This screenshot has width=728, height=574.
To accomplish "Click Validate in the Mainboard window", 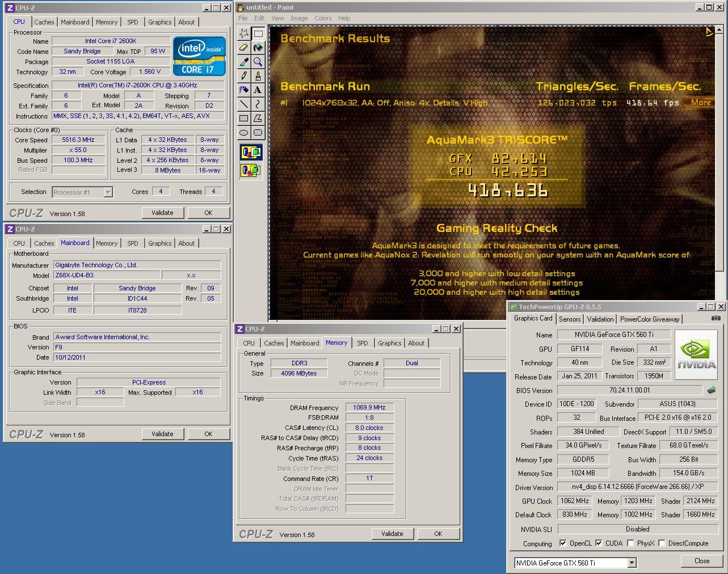I will [162, 434].
